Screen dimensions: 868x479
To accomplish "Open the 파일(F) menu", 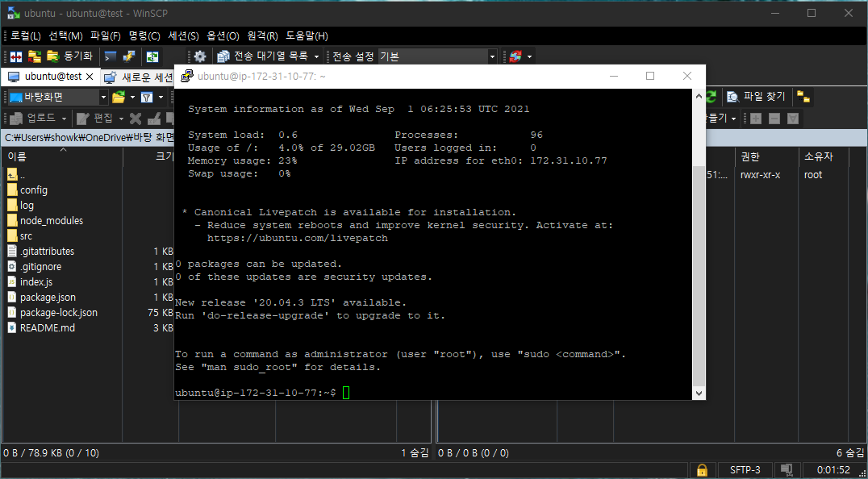I will 106,36.
